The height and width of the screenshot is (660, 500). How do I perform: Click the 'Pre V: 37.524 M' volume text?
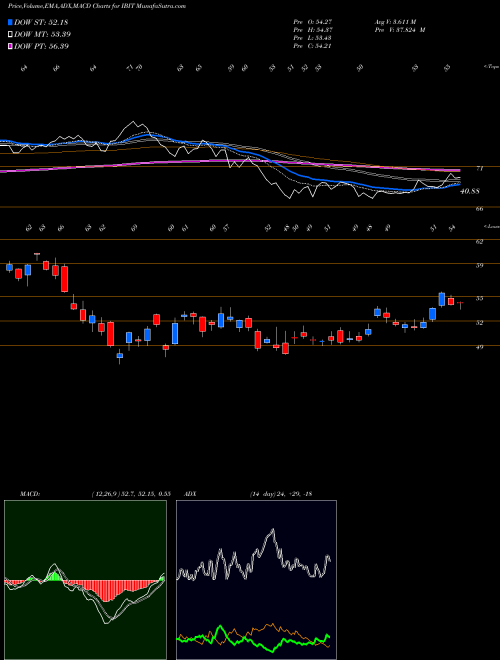[399, 30]
